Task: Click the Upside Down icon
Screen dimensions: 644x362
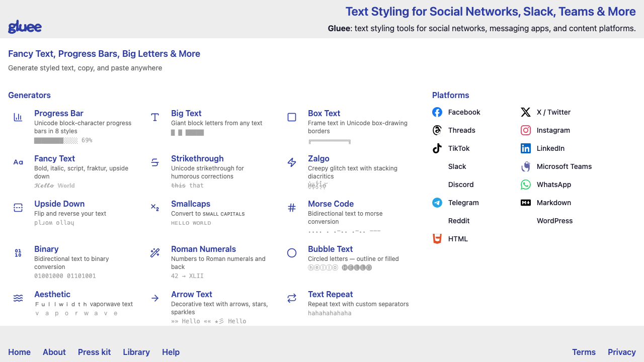Action: tap(18, 208)
